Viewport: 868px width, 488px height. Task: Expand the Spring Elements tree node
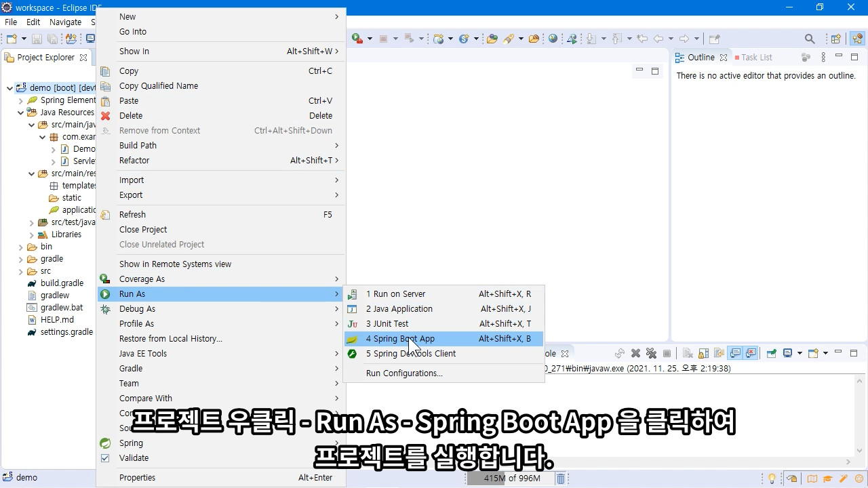(x=20, y=100)
